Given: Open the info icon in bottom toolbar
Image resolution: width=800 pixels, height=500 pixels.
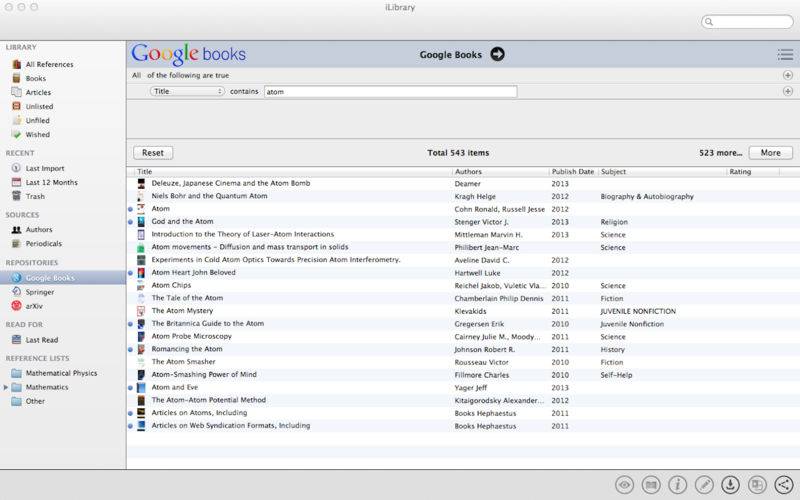Looking at the screenshot, I should click(x=678, y=485).
